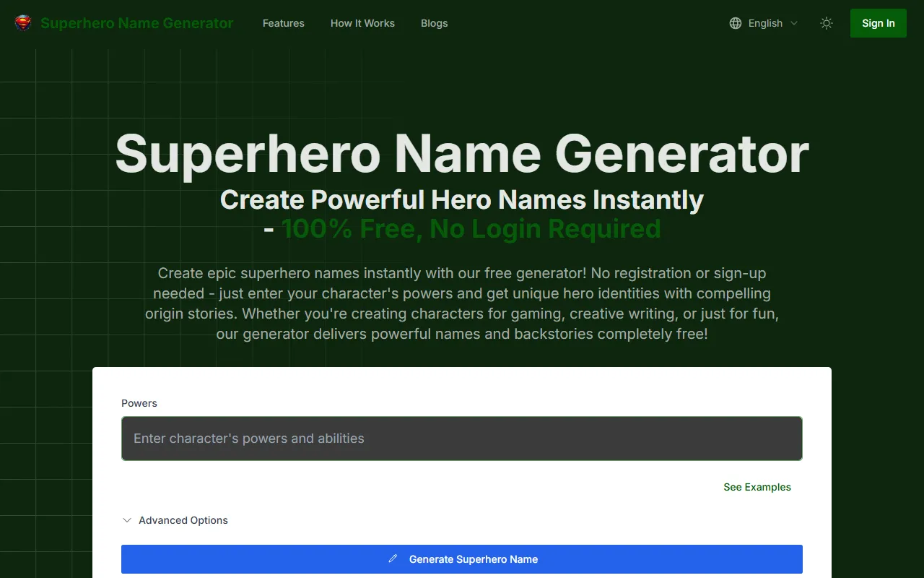Click the green 100% Free headline text
Screen dimensions: 924x578
coord(471,229)
